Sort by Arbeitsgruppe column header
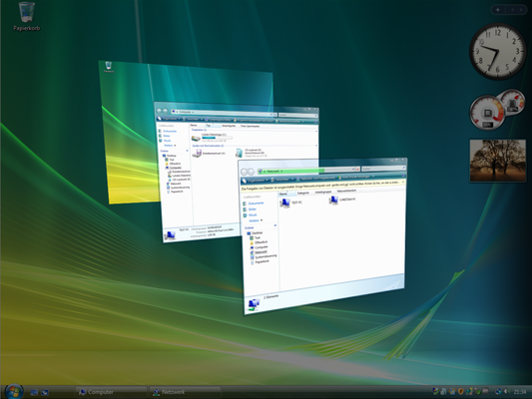532x399 pixels. (323, 192)
